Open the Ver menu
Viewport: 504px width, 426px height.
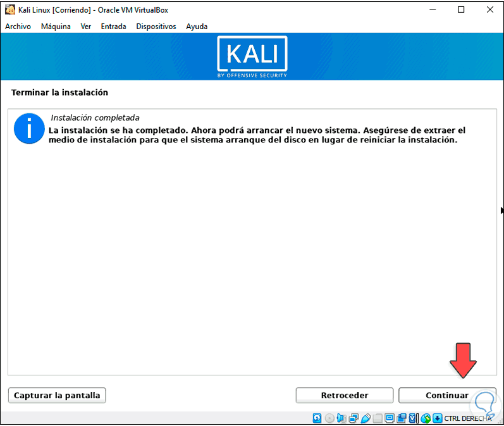tap(86, 27)
